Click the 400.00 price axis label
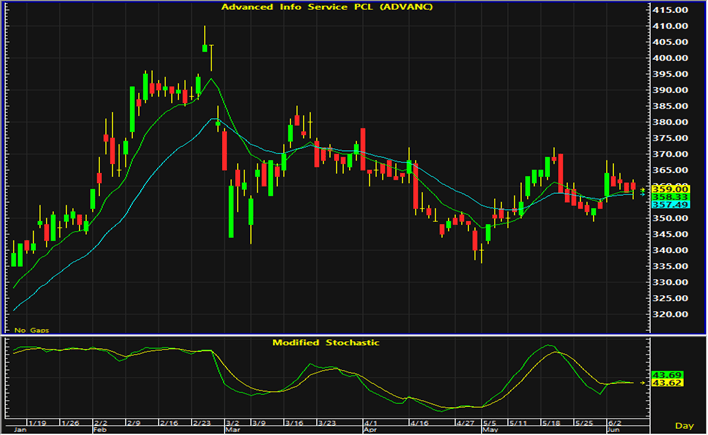The width and height of the screenshot is (708, 435). (x=670, y=58)
